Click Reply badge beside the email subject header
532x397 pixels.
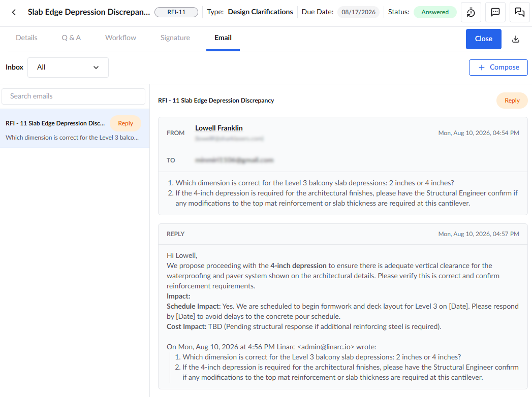[x=512, y=101]
